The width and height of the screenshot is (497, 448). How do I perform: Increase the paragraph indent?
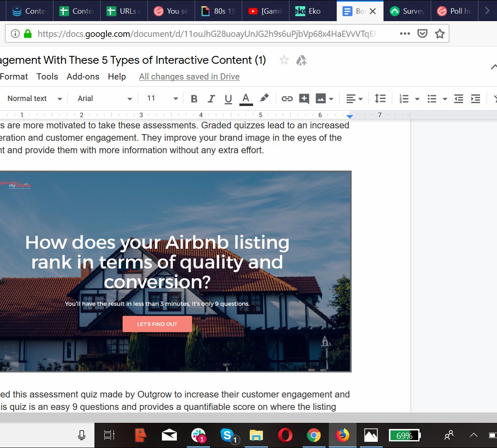475,99
